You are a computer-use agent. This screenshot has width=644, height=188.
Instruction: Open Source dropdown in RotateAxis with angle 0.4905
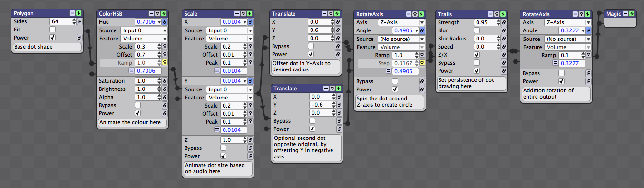(x=401, y=39)
